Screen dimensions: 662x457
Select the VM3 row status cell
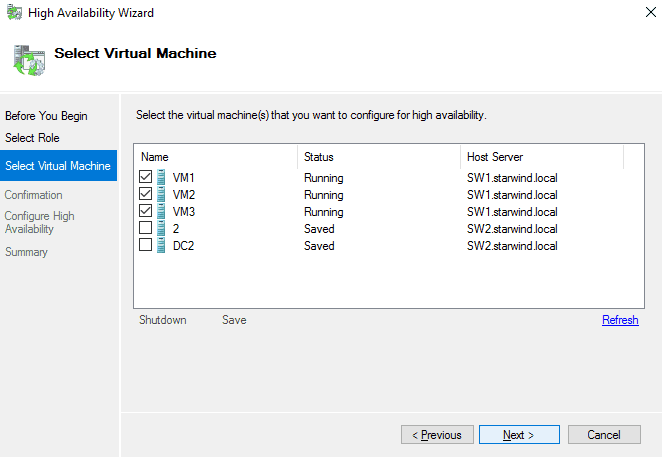click(x=323, y=212)
